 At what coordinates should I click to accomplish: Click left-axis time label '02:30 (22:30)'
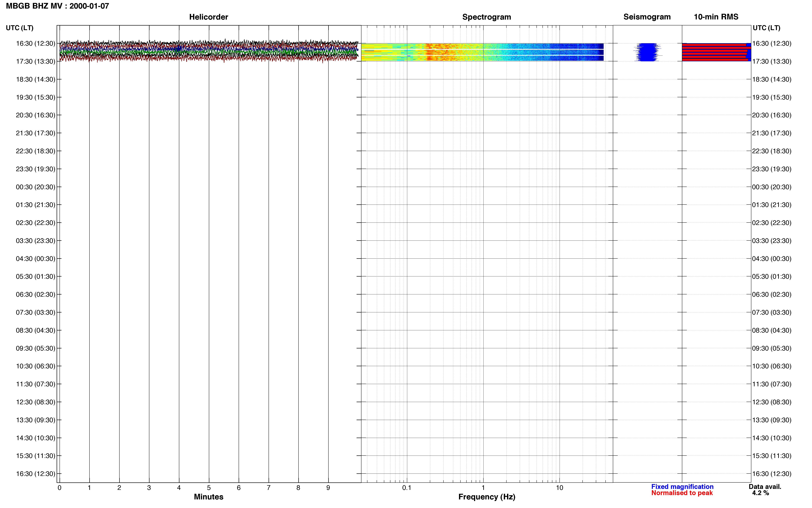pos(36,223)
